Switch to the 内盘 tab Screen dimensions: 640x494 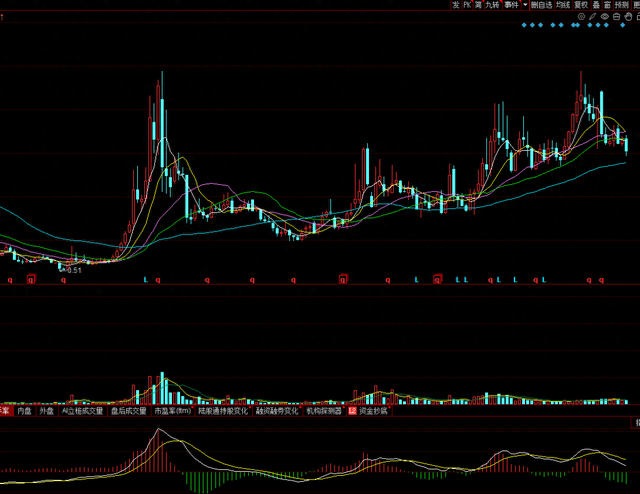pos(24,410)
